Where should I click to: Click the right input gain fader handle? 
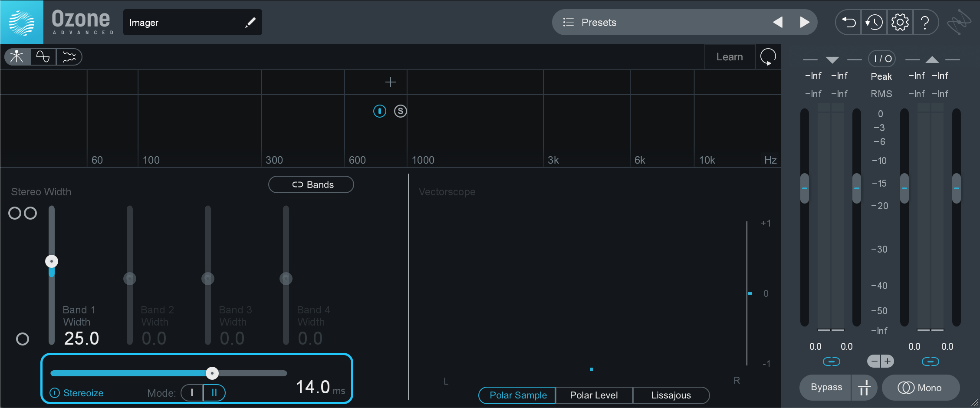click(x=857, y=188)
